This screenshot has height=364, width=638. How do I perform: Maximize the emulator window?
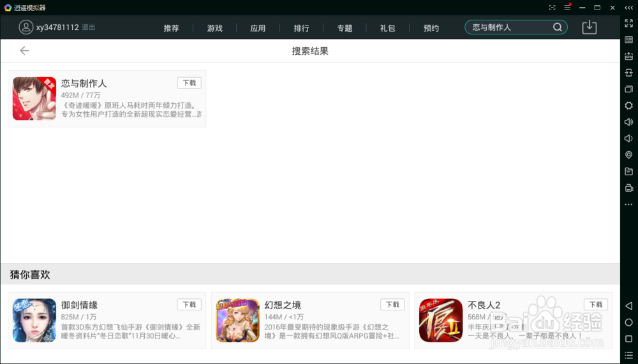(x=597, y=8)
